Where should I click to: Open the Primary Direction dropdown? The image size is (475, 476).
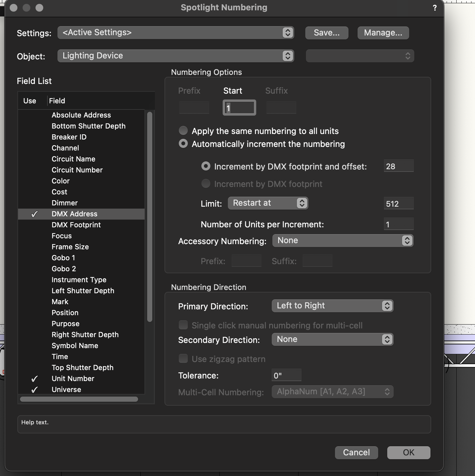click(x=332, y=306)
